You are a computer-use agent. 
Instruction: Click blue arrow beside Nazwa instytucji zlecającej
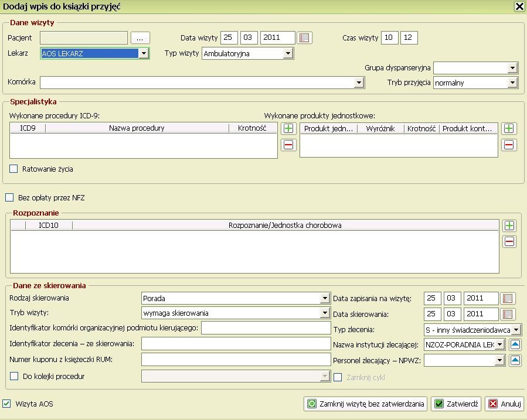[x=515, y=344]
